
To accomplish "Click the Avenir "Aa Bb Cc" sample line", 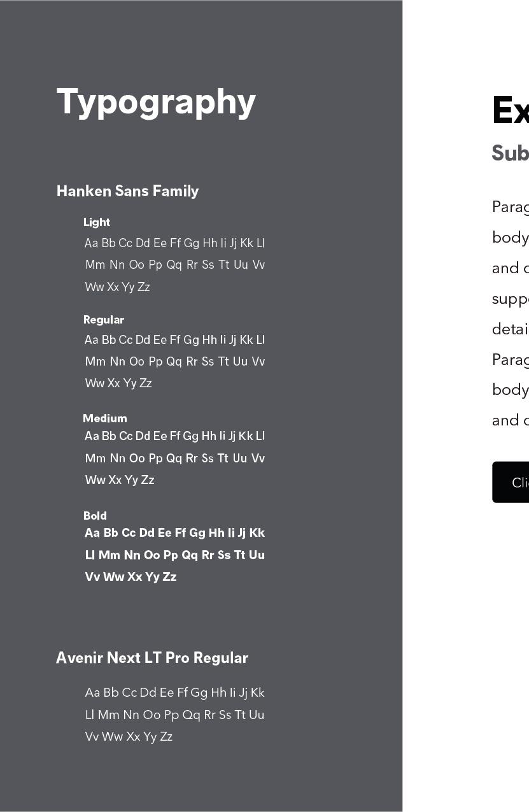I will click(x=174, y=693).
